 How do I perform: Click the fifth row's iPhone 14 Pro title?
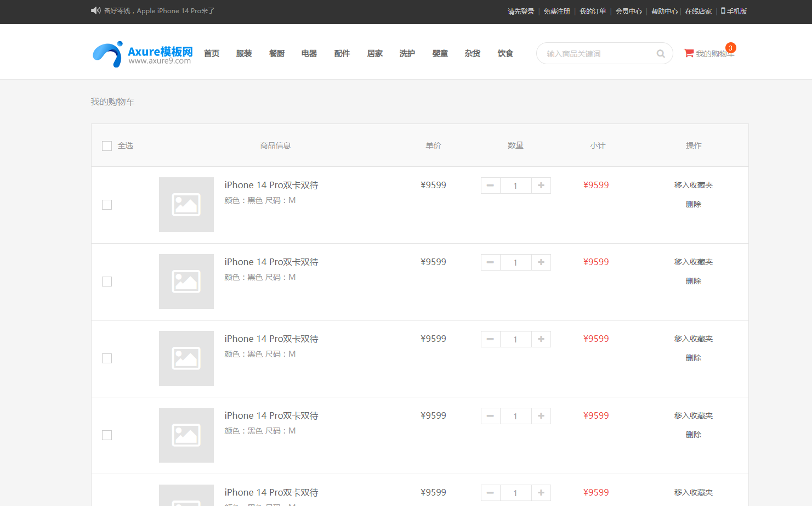click(x=271, y=492)
